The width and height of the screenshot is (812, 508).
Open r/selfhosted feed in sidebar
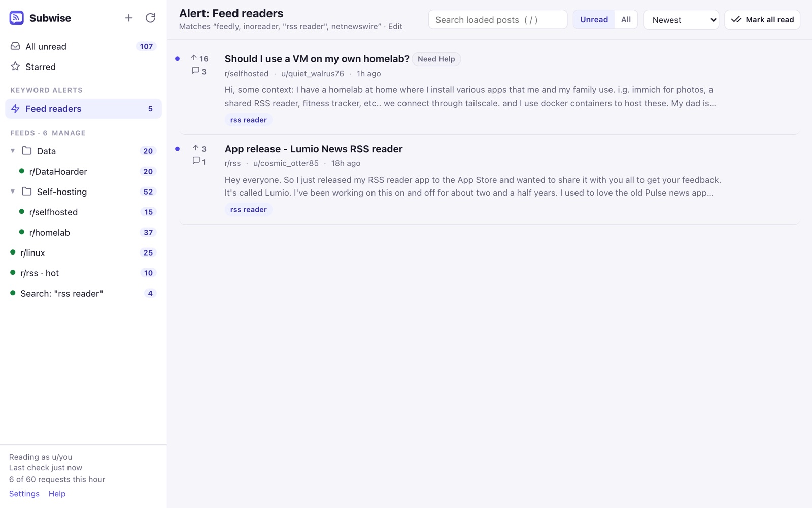[83, 212]
